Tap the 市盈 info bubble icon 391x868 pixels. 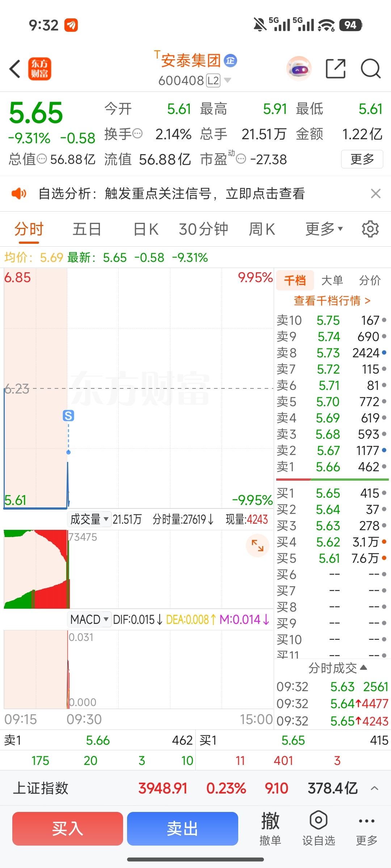click(241, 159)
